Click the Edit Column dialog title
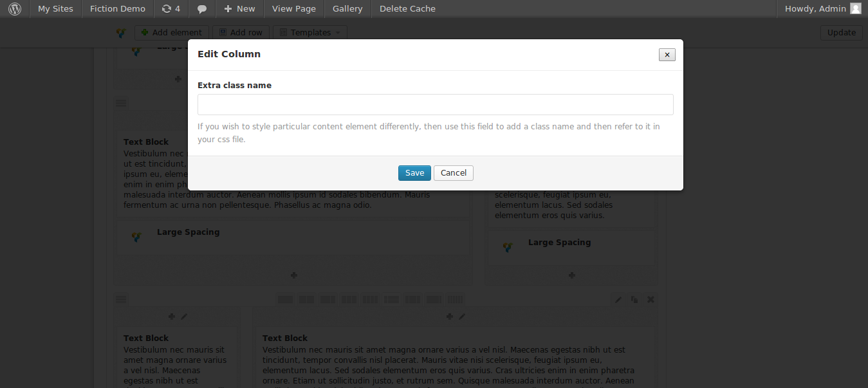Viewport: 868px width, 388px height. (x=229, y=54)
